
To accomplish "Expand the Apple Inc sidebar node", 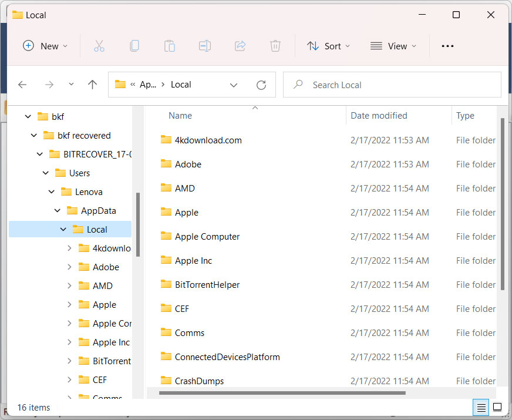I will 69,342.
